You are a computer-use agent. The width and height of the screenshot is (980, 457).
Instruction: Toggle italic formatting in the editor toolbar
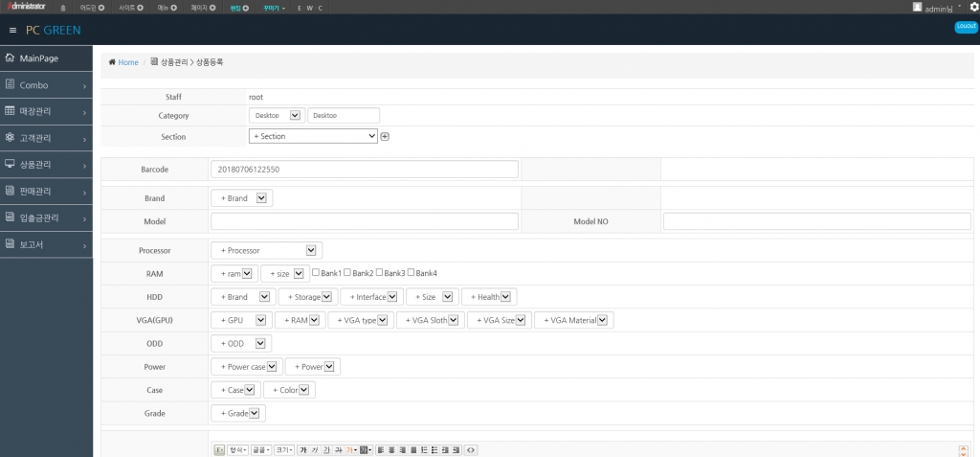(315, 450)
